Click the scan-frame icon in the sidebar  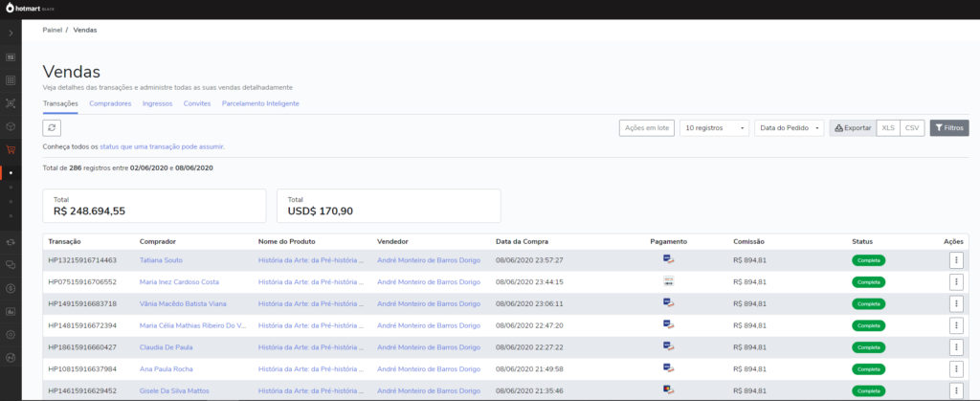click(x=11, y=103)
